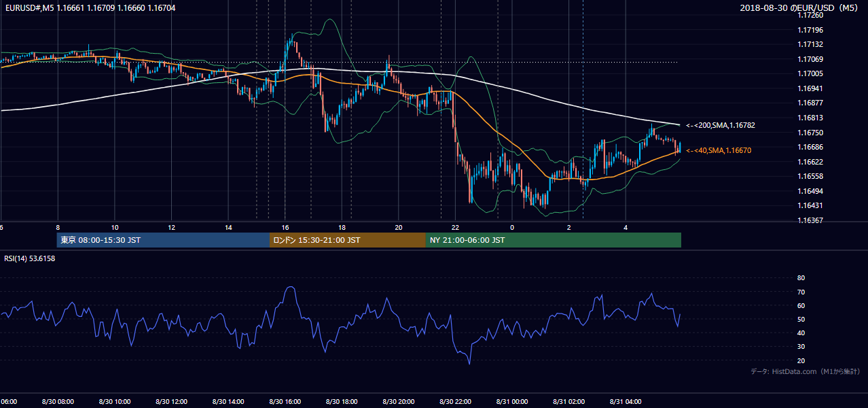Click the 8/31 04:00 bottom timeline label
The image size is (868, 408).
[x=626, y=401]
